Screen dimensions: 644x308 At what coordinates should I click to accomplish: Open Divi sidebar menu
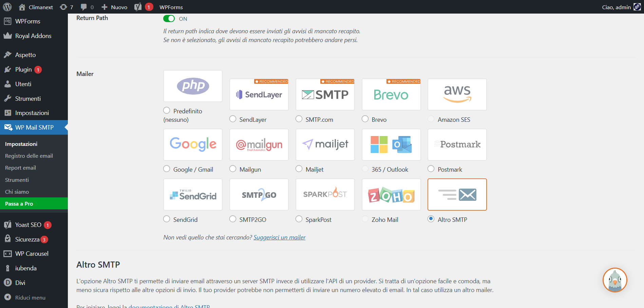pos(34,283)
